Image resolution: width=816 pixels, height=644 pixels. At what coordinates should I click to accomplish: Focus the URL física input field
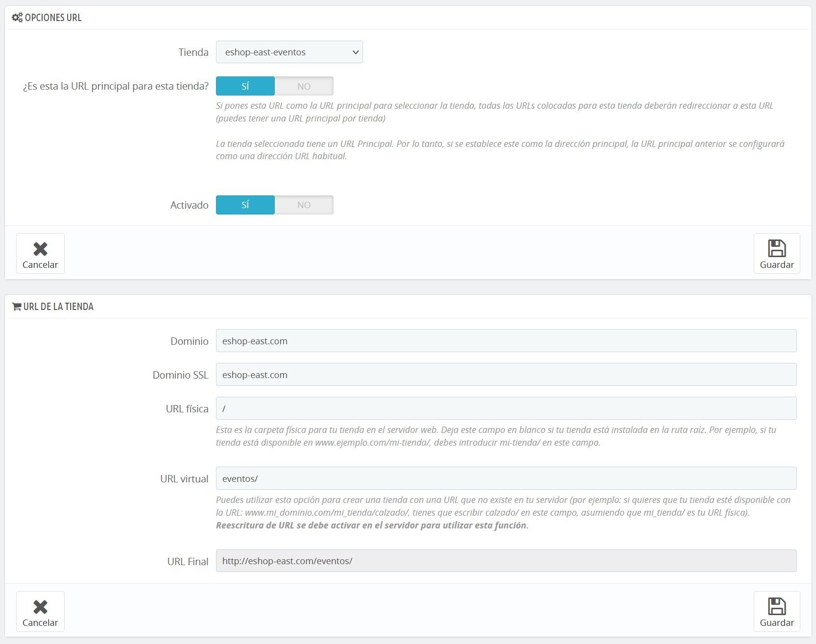tap(506, 408)
